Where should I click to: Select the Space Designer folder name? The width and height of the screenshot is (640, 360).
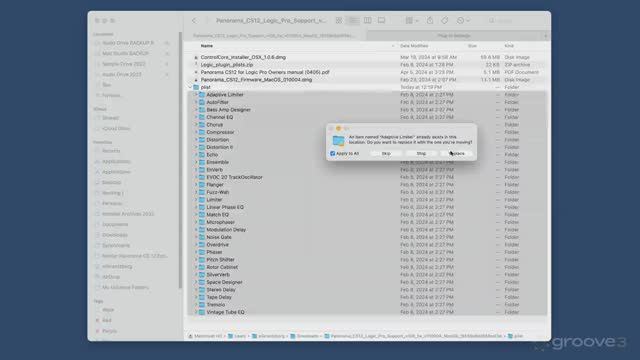click(x=224, y=282)
